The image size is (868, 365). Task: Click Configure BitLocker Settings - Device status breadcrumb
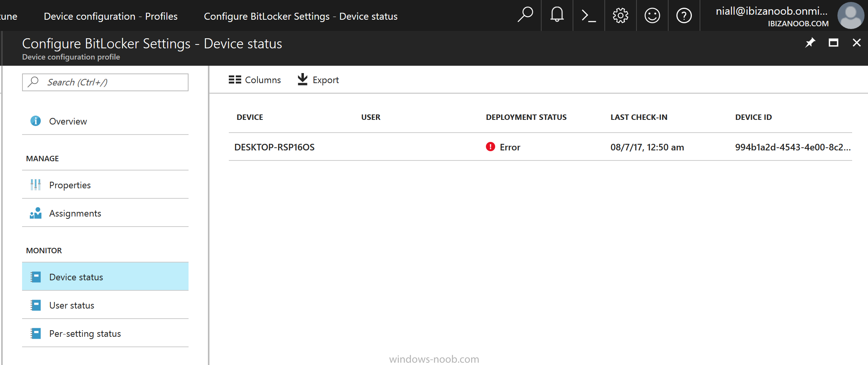301,16
